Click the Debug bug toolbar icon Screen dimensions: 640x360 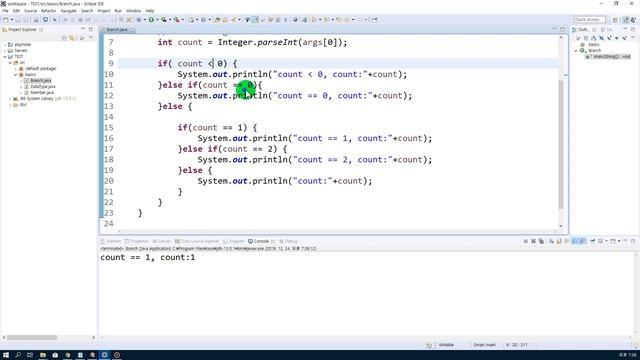click(139, 20)
